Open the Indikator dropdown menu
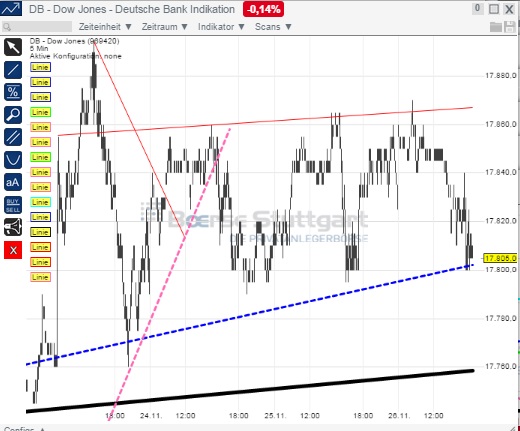 point(221,27)
